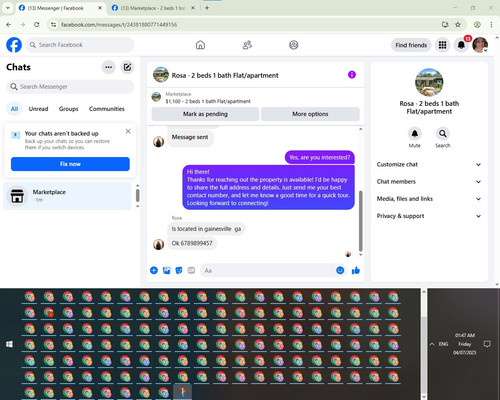500x400 pixels.
Task: Click the Search Facebook field
Action: coord(80,45)
